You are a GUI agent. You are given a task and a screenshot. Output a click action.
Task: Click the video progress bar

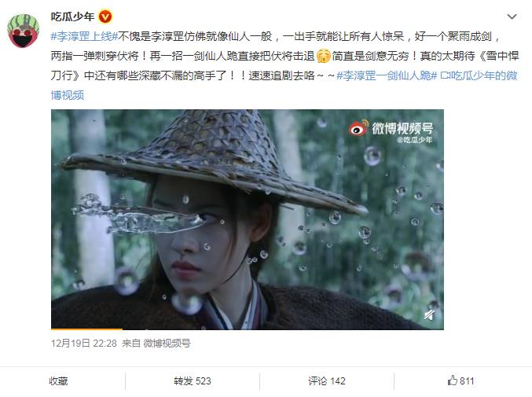pyautogui.click(x=248, y=329)
